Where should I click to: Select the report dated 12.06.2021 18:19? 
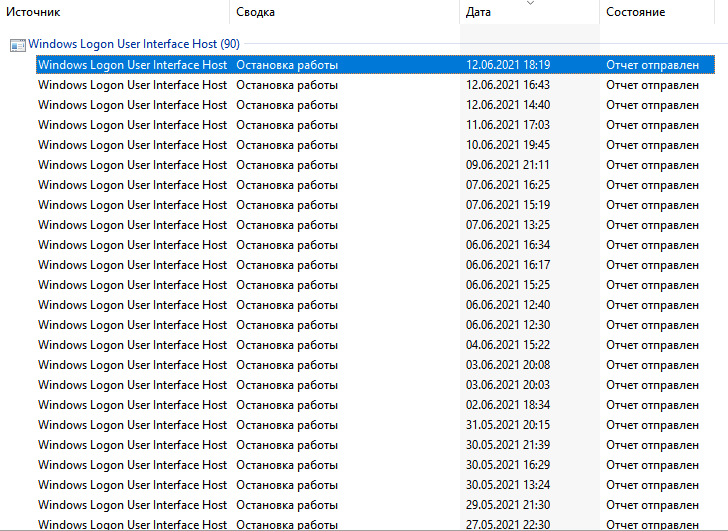tap(375, 65)
